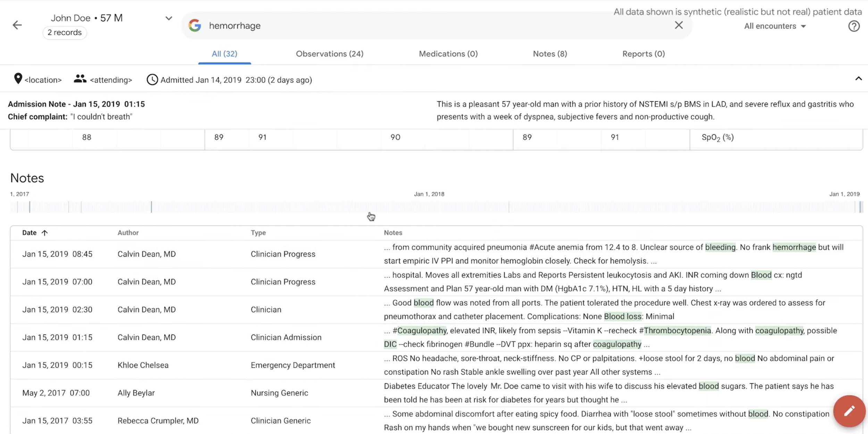
Task: Switch to Notes (8) tab
Action: coord(550,54)
